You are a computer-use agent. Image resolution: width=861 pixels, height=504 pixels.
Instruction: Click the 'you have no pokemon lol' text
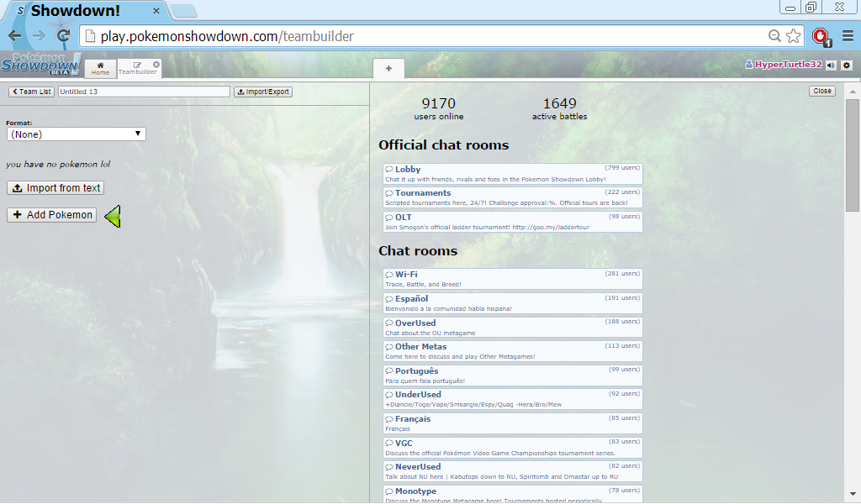coord(58,164)
